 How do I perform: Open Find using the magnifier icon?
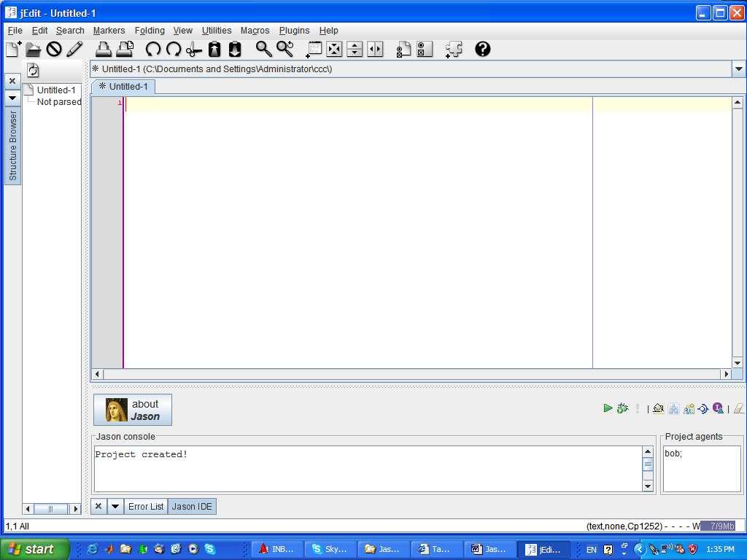click(263, 49)
